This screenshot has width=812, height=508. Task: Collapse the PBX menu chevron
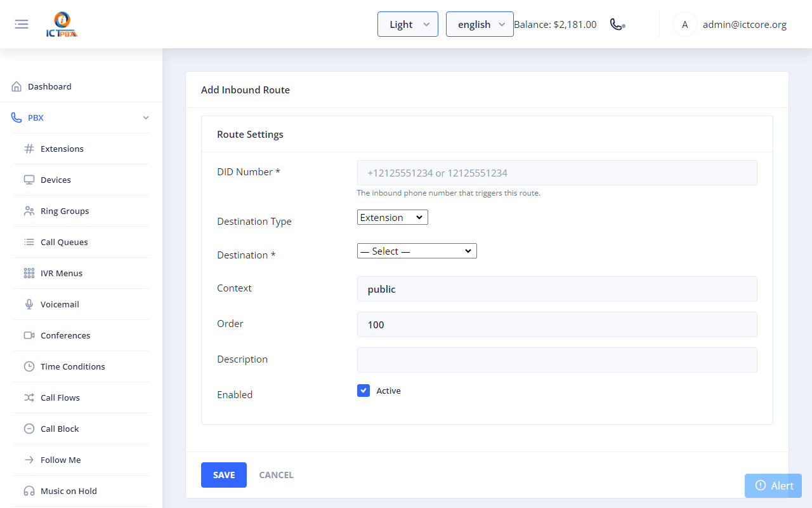tap(146, 117)
